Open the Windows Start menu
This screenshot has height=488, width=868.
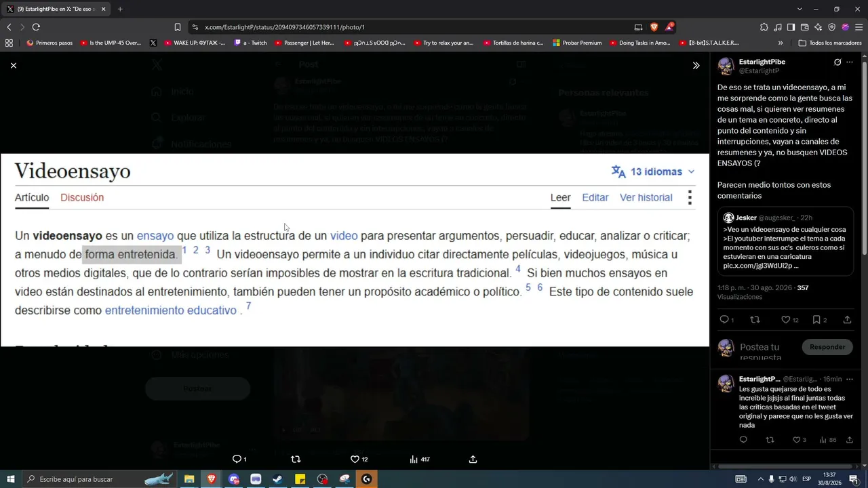[x=10, y=479]
